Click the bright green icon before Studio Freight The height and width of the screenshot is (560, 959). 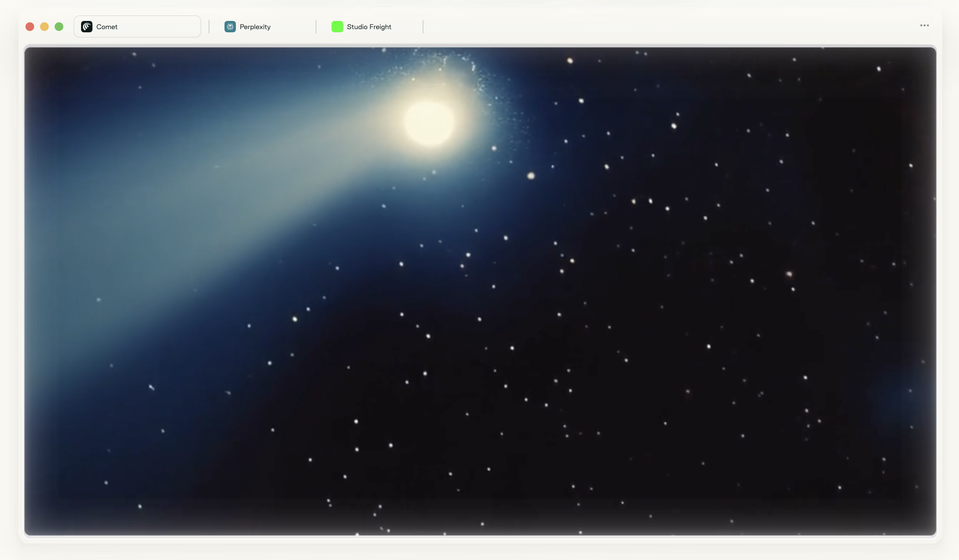[x=337, y=26]
